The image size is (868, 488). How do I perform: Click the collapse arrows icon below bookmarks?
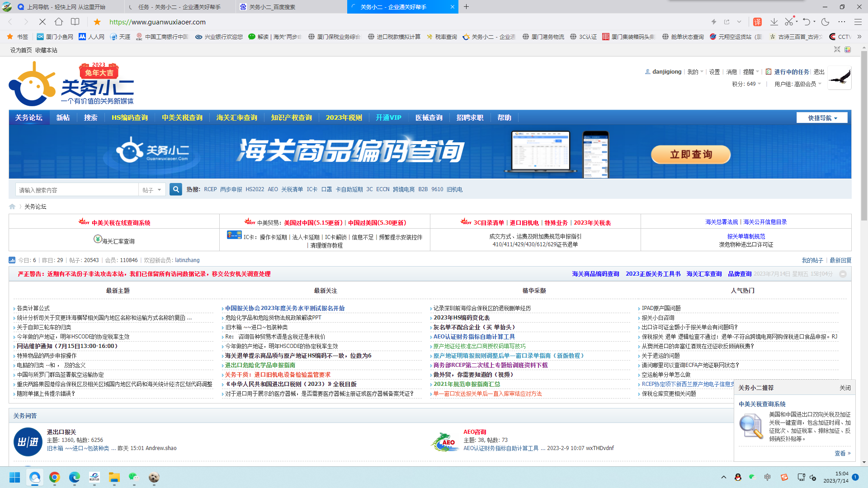pyautogui.click(x=837, y=50)
